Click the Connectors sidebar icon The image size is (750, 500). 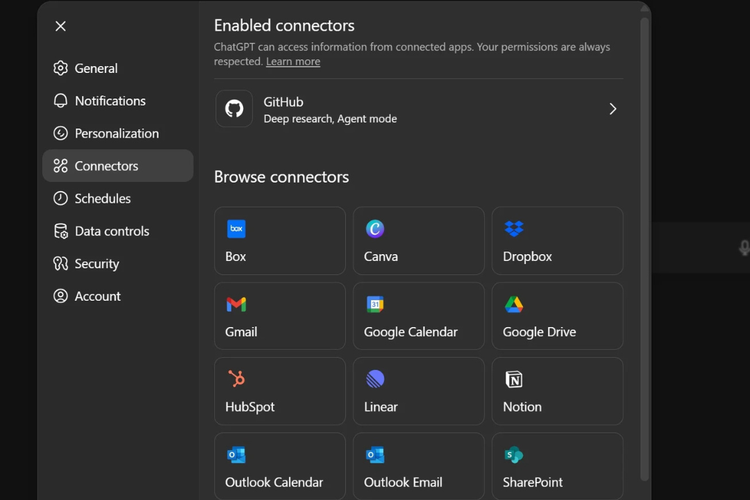[60, 166]
